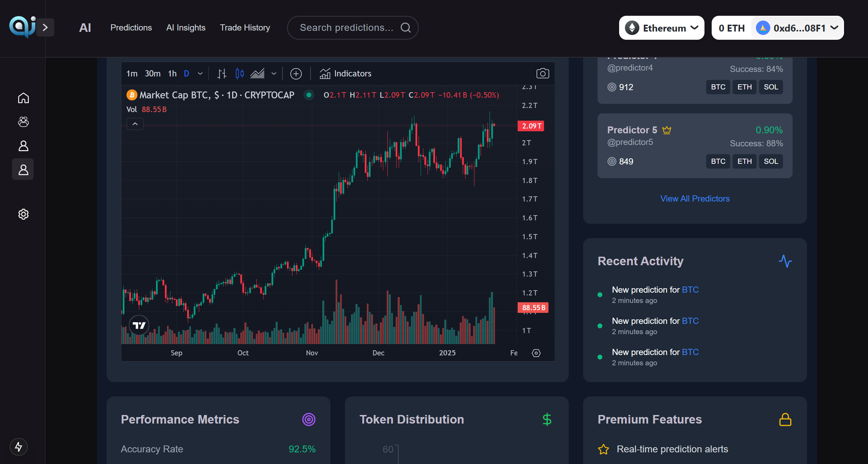The width and height of the screenshot is (868, 464).
Task: Click the compare or add symbol icon
Action: pos(296,74)
